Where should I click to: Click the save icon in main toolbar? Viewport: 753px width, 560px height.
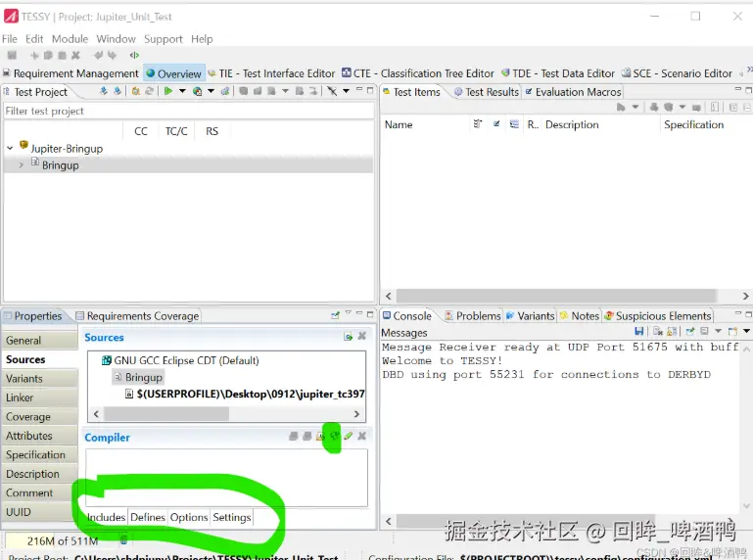12,55
